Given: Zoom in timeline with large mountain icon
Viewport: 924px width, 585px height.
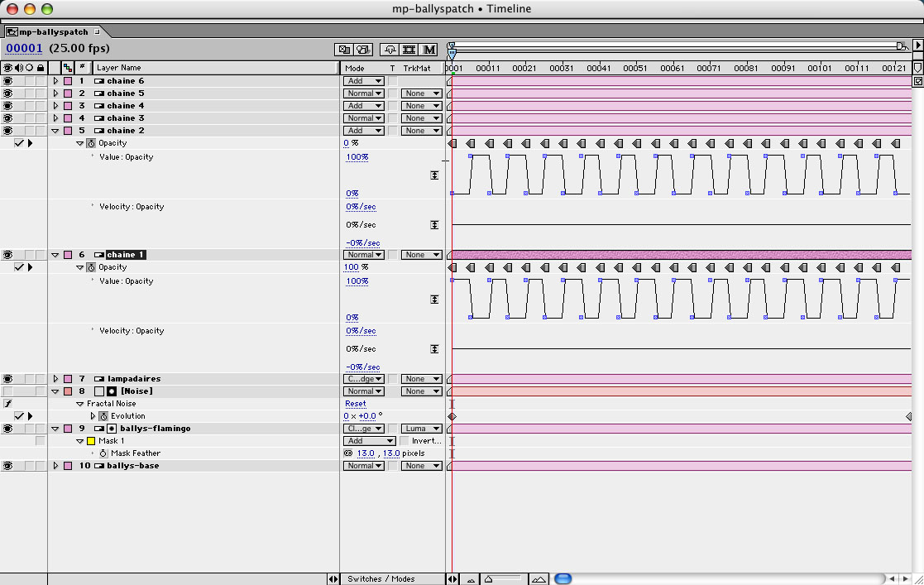Looking at the screenshot, I should [x=539, y=579].
